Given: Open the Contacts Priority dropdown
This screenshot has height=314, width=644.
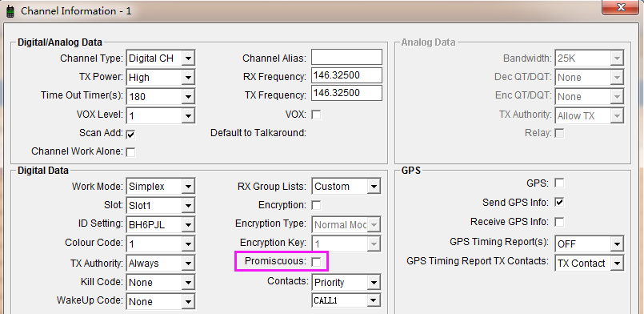Looking at the screenshot, I should pos(346,282).
